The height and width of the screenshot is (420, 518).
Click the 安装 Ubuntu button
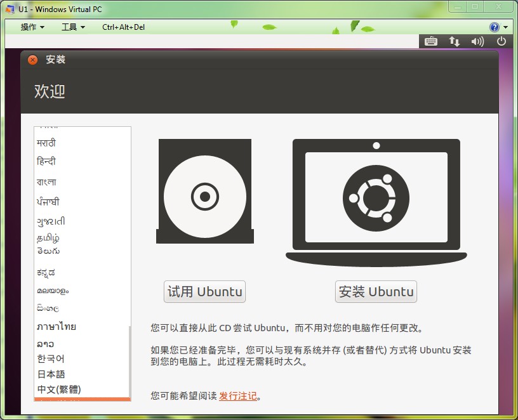376,292
